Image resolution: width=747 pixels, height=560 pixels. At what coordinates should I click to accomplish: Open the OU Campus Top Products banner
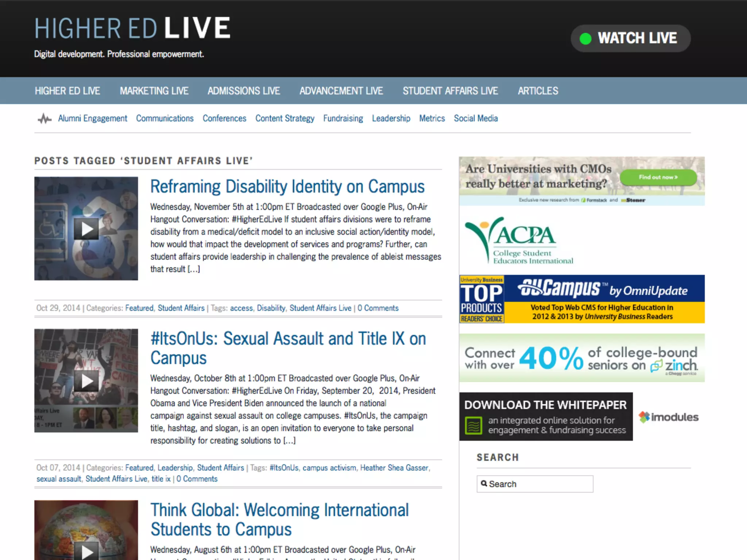click(582, 299)
